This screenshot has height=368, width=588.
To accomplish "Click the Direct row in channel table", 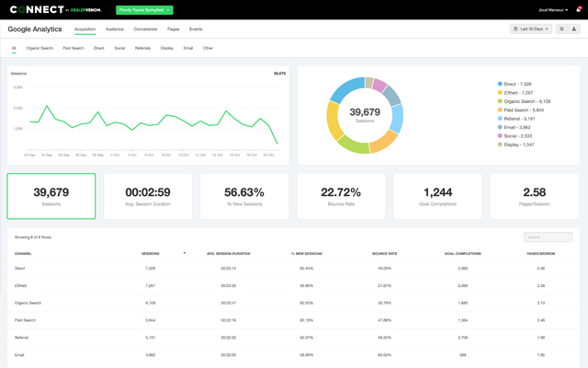I will click(293, 269).
